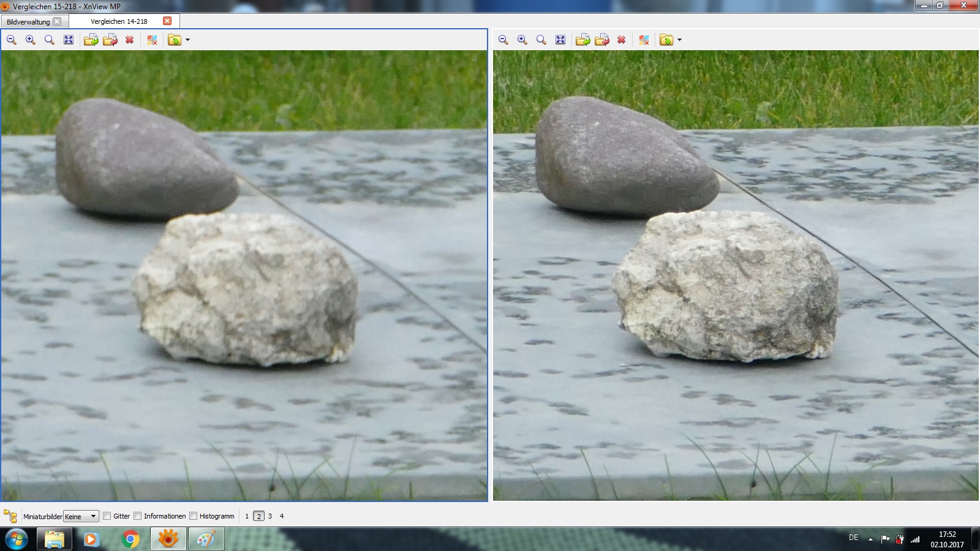Image resolution: width=980 pixels, height=551 pixels.
Task: Remove image from left comparison pane
Action: point(153,40)
